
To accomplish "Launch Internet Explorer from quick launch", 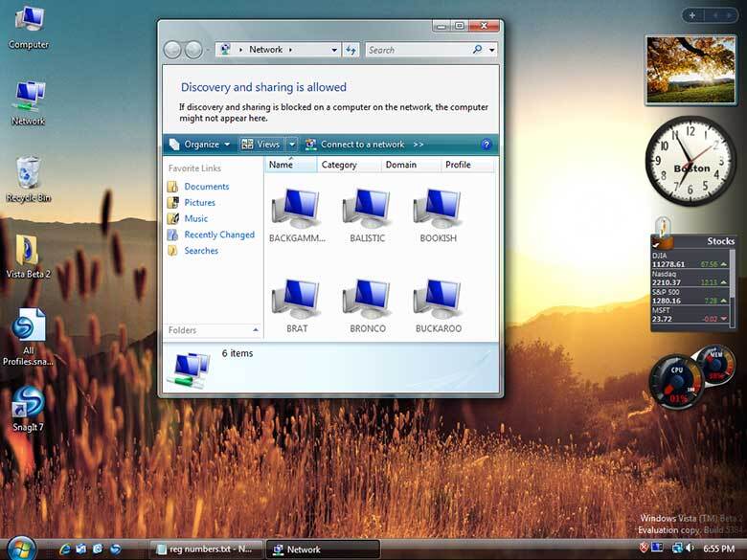I will (65, 549).
